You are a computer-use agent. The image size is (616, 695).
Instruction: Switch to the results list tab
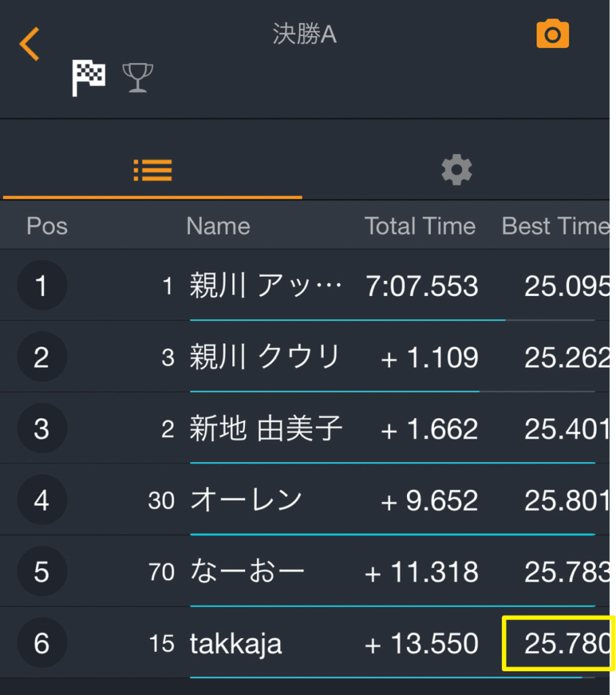click(153, 170)
